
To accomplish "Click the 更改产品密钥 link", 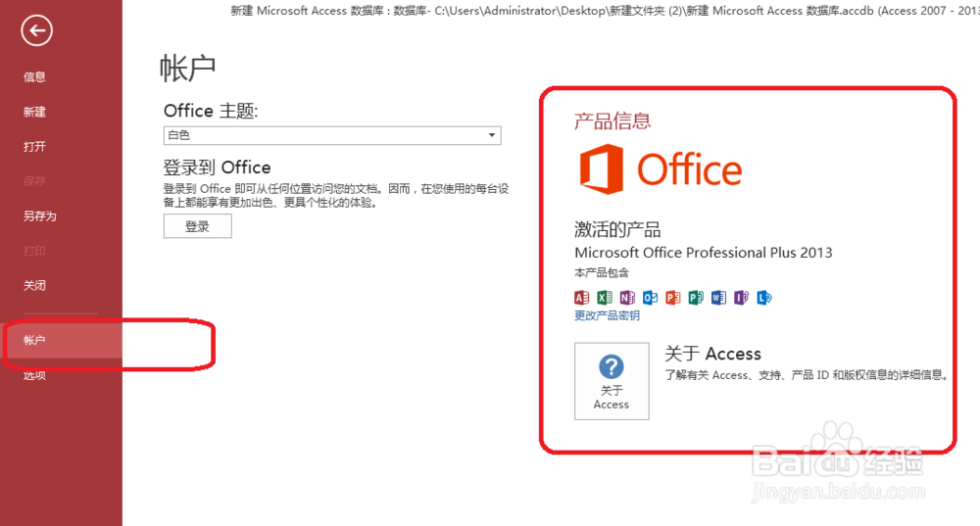I will coord(607,315).
